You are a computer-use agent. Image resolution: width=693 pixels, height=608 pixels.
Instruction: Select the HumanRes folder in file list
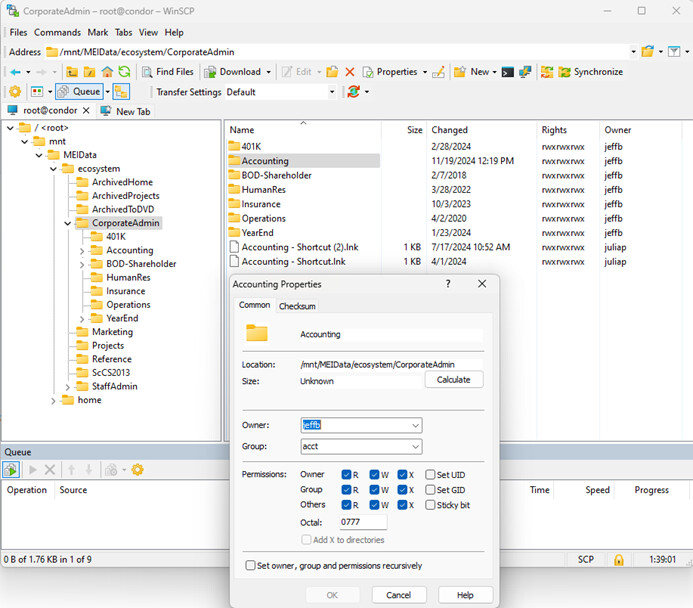point(263,190)
